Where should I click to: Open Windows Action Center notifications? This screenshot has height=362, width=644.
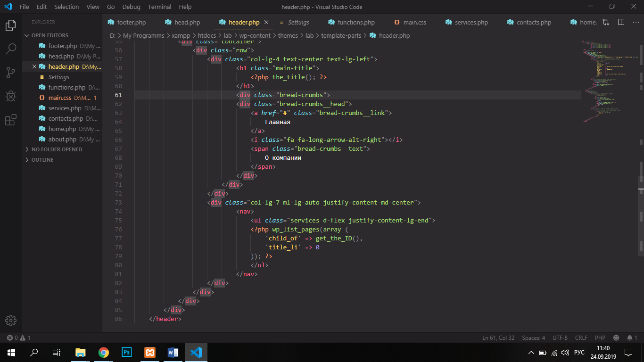628,352
